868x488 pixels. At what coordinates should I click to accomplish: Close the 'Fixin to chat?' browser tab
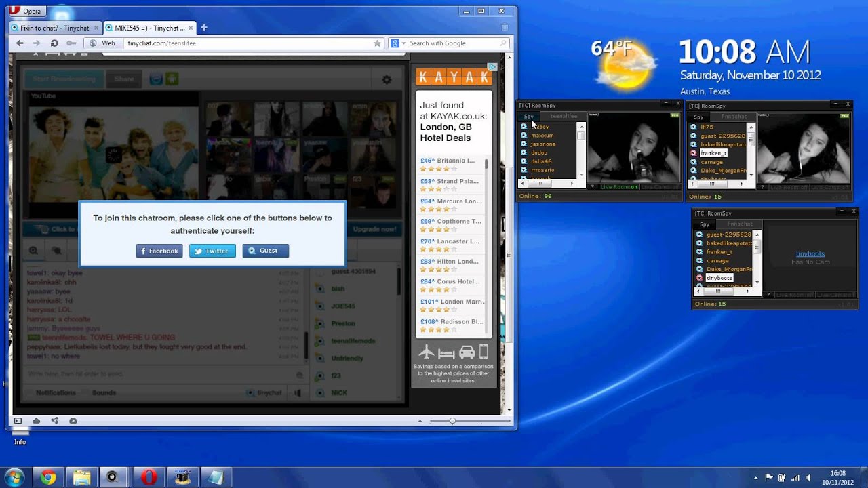pos(96,28)
